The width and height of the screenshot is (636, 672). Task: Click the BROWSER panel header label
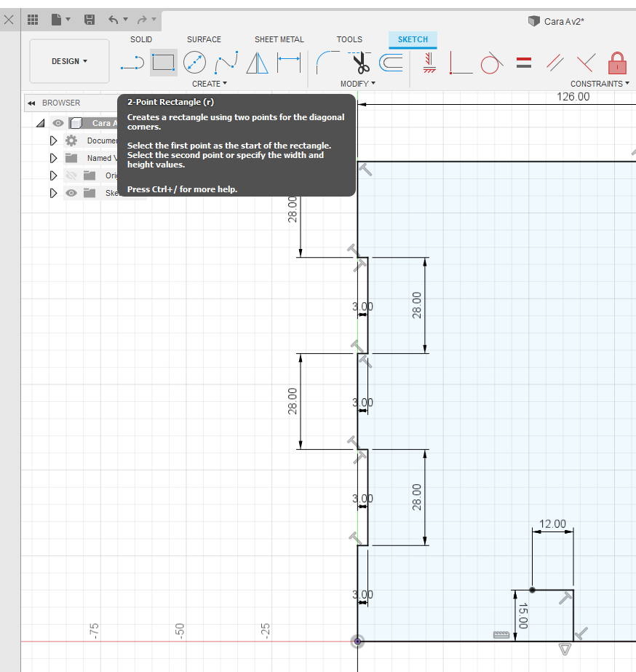[61, 103]
